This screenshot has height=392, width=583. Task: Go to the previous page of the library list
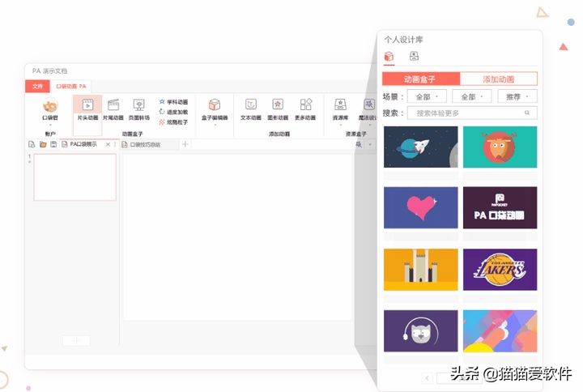click(x=427, y=378)
